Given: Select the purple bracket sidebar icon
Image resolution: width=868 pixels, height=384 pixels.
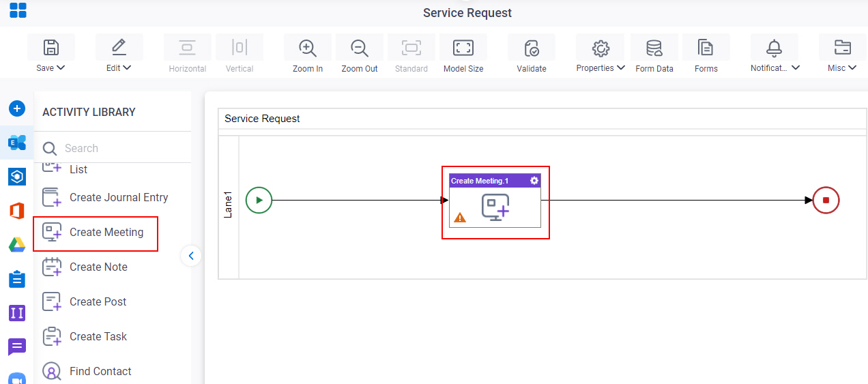Looking at the screenshot, I should pyautogui.click(x=17, y=313).
